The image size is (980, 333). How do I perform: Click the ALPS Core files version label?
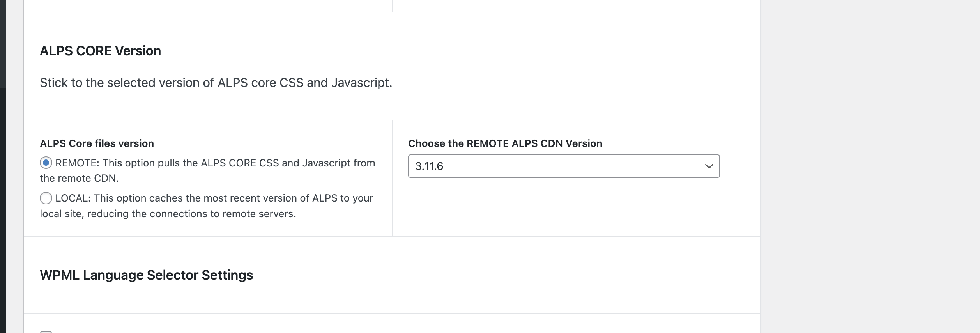tap(96, 143)
